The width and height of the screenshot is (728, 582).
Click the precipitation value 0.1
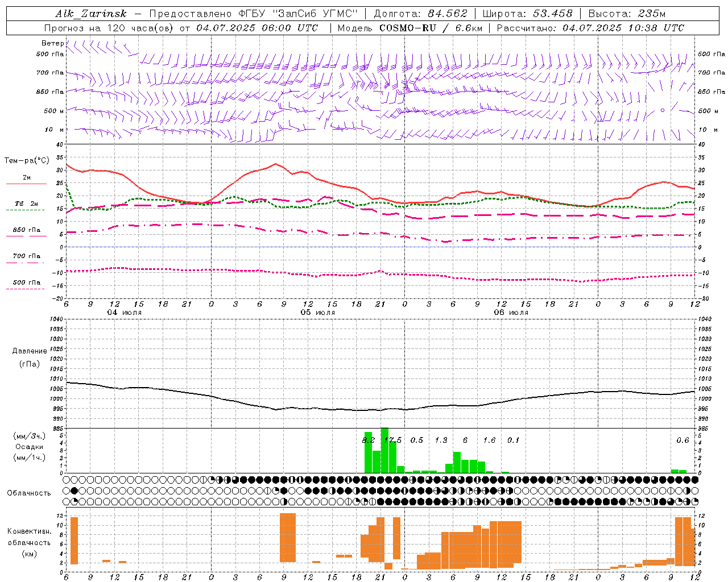tap(514, 440)
